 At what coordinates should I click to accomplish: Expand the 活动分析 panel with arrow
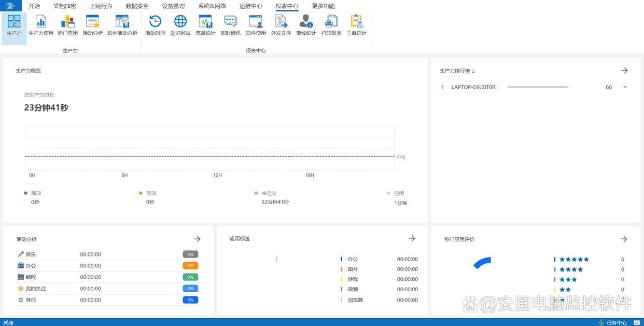click(x=197, y=239)
